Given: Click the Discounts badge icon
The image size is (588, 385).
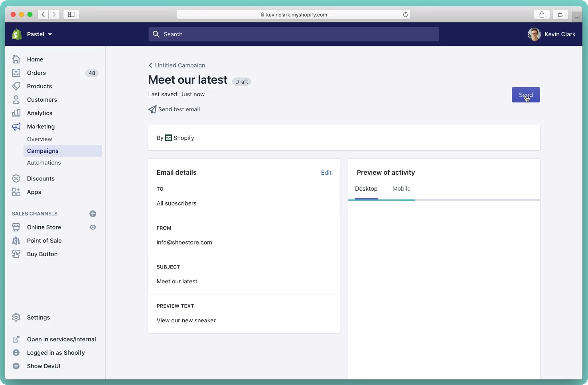Looking at the screenshot, I should [x=16, y=178].
